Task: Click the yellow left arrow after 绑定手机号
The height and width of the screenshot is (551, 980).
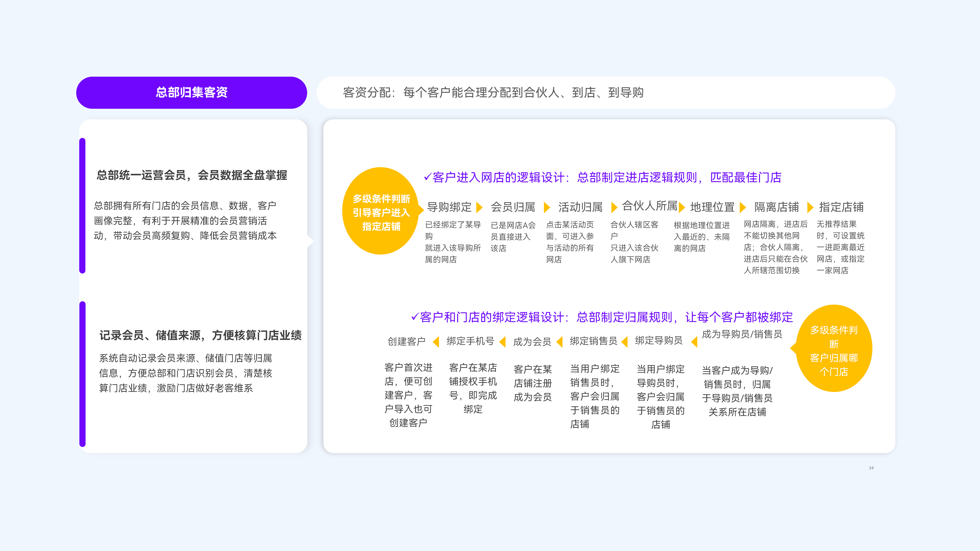Action: [x=503, y=342]
